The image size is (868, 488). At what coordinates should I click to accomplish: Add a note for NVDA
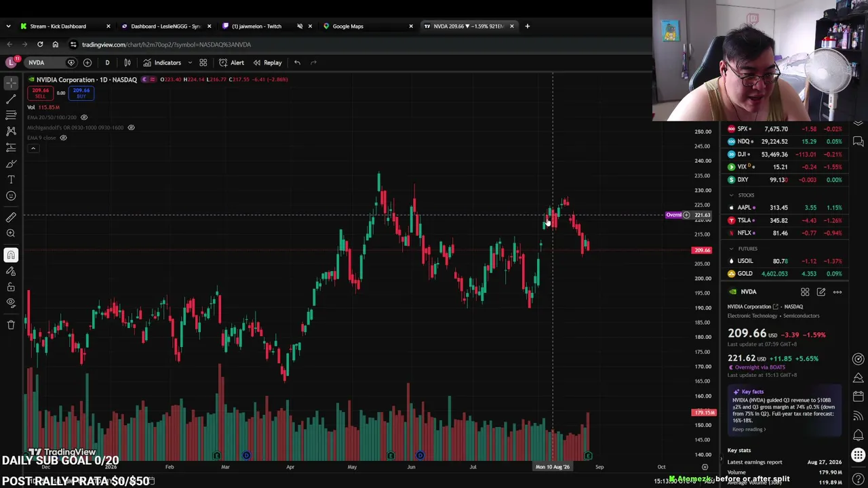pos(821,292)
